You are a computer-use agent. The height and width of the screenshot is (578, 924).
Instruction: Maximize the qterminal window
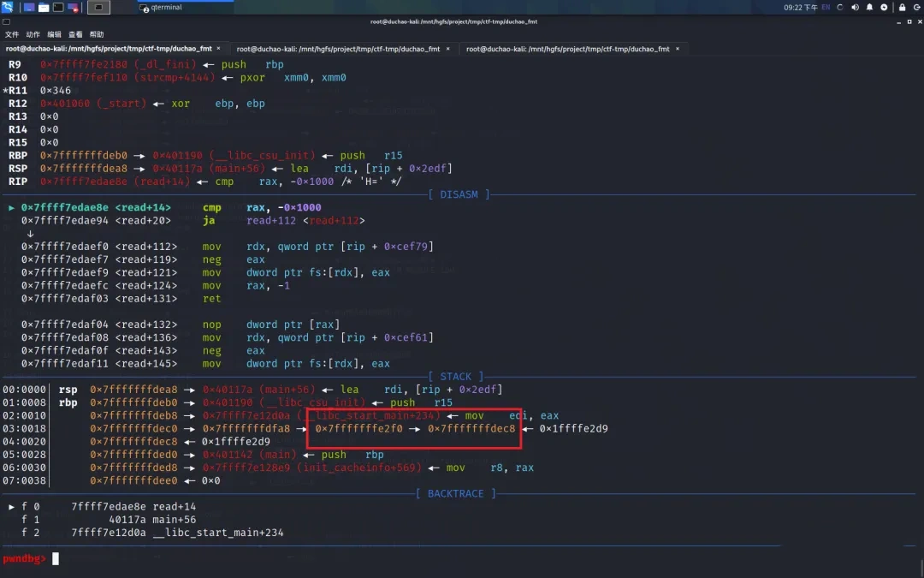pyautogui.click(x=909, y=21)
